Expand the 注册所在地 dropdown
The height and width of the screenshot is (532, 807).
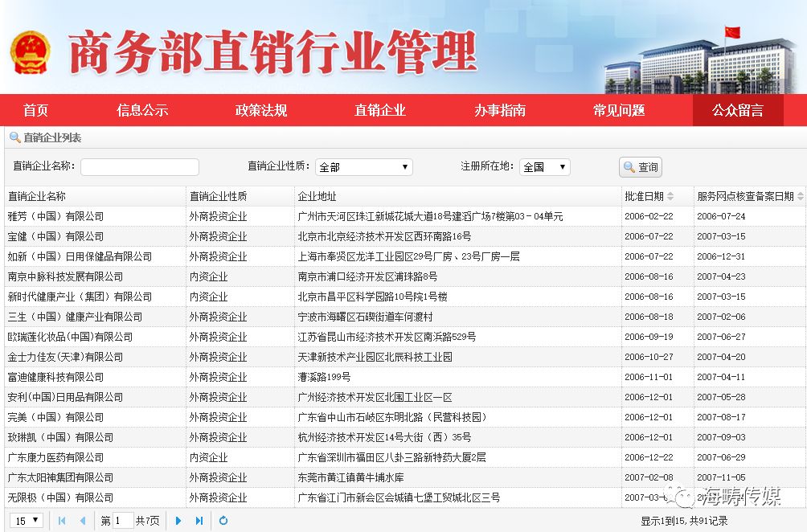coord(544,167)
